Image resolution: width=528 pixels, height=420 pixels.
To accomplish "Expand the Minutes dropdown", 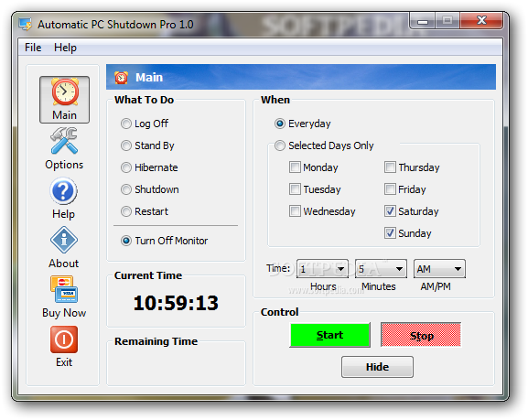I will pyautogui.click(x=381, y=269).
